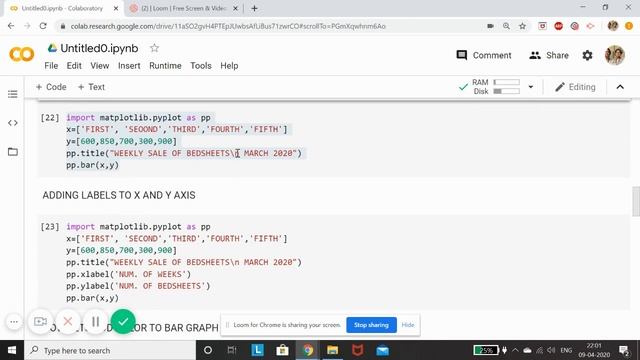Open Microsoft Store from the taskbar
Screen dimensions: 640x360
coord(282,350)
